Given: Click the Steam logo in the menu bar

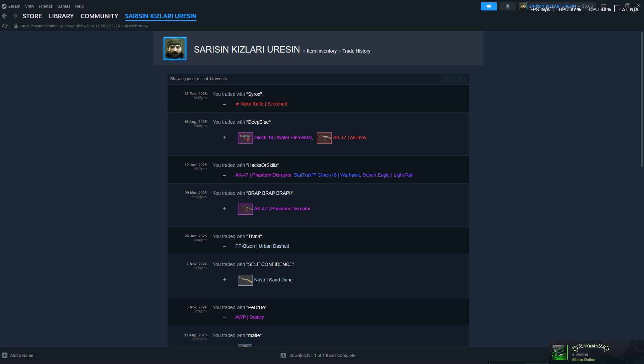Looking at the screenshot, I should 4,6.
